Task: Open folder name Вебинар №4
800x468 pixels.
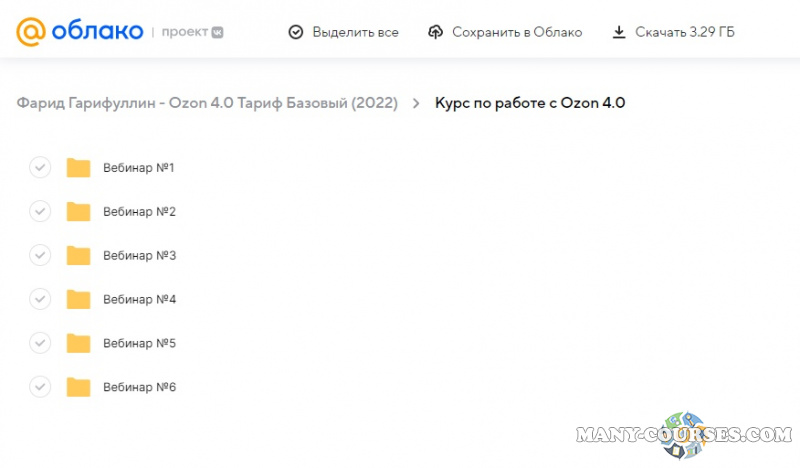Action: point(139,300)
